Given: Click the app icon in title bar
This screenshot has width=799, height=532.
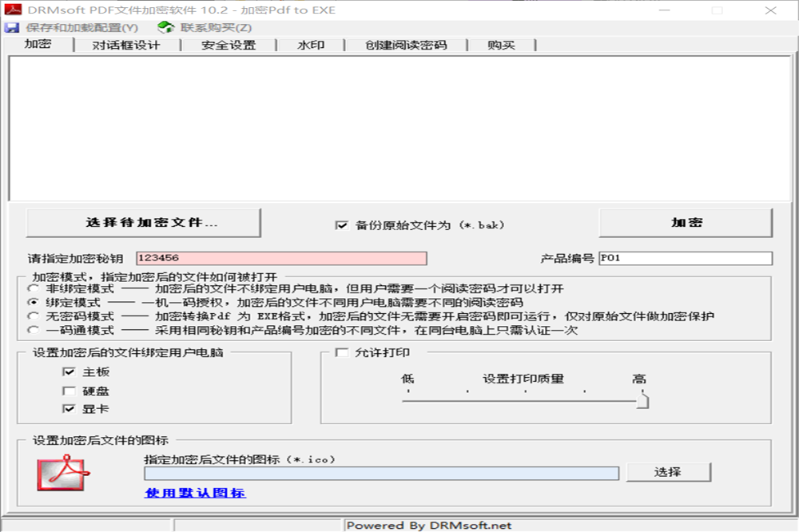Looking at the screenshot, I should (x=12, y=10).
